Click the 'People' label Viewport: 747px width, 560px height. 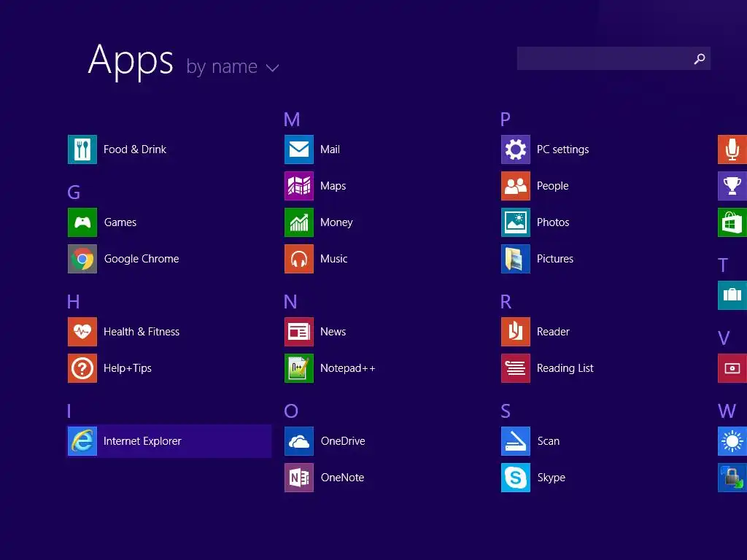click(x=553, y=186)
